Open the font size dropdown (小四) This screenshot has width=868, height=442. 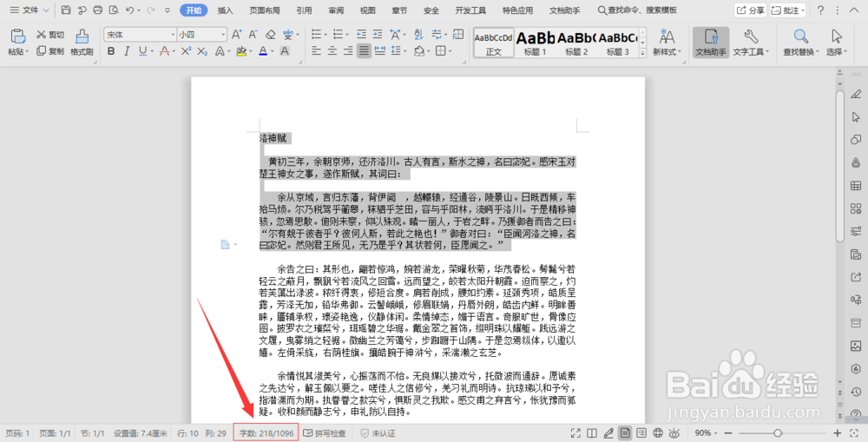(223, 35)
